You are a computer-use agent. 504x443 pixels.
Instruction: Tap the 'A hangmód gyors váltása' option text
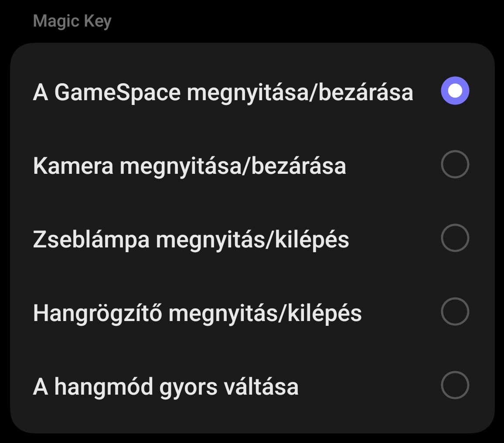tap(166, 386)
